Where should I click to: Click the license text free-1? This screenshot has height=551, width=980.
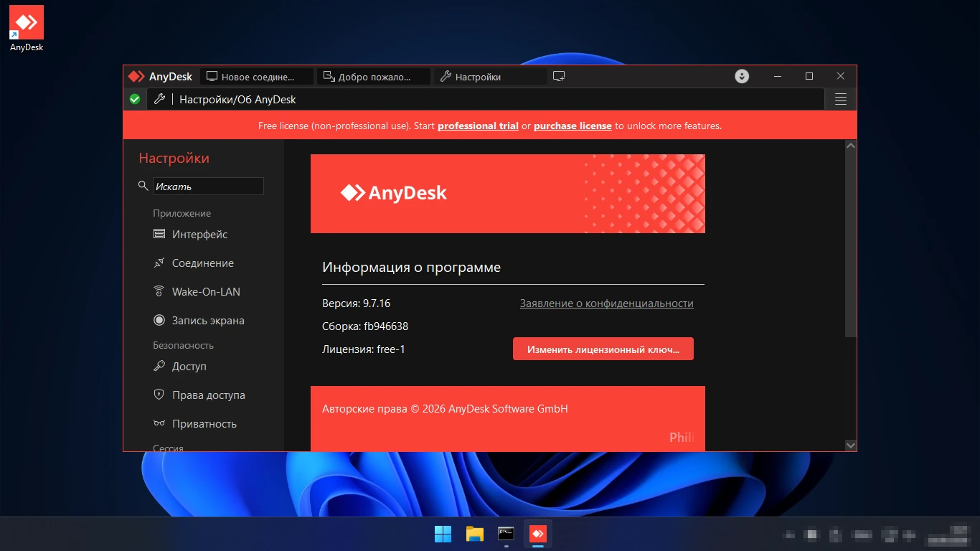coord(391,349)
